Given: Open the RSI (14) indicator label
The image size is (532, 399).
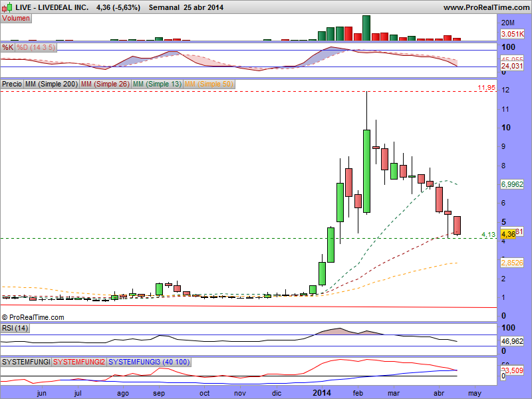Looking at the screenshot, I should 15,329.
